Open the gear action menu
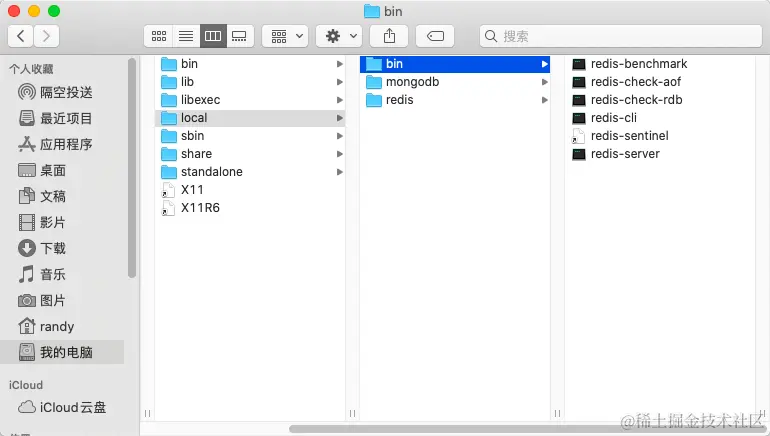 click(339, 36)
